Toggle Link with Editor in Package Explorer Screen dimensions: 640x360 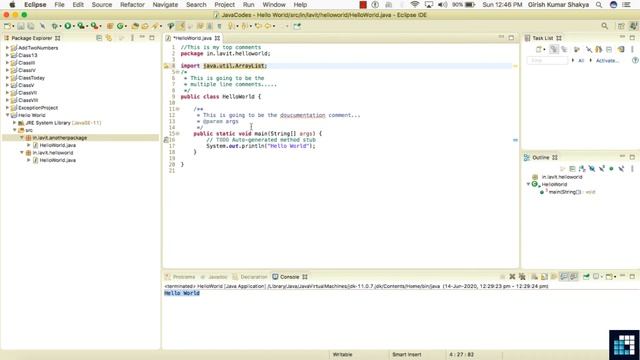click(109, 38)
